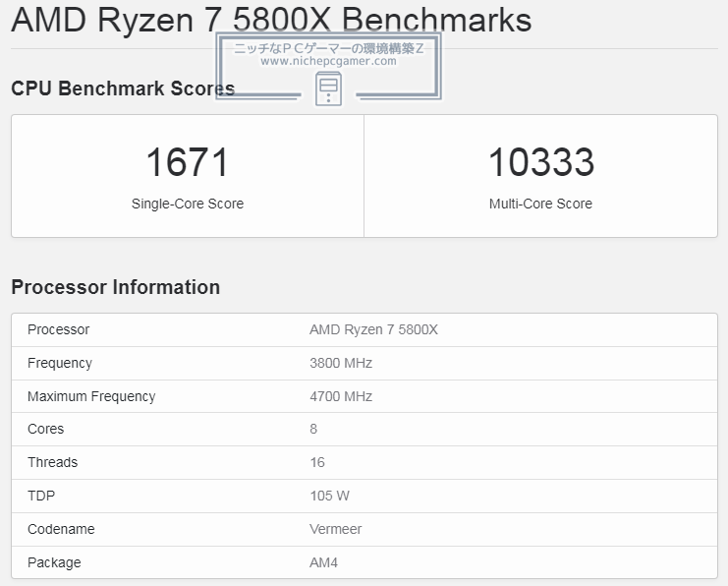The image size is (728, 586).
Task: Click the Maximum Frequency row label
Action: pos(91,396)
